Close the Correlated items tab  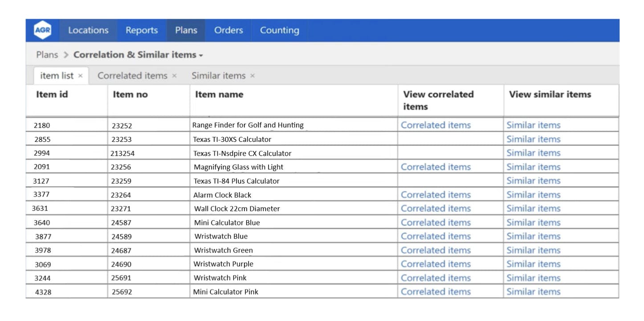pos(175,76)
